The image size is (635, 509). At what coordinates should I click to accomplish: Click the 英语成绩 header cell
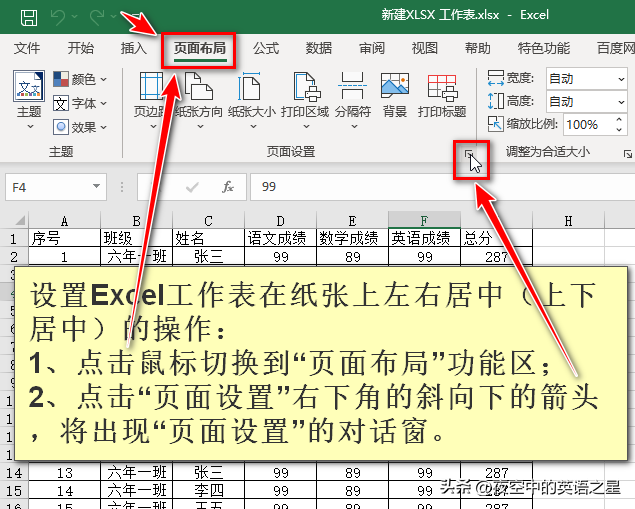[x=424, y=238]
